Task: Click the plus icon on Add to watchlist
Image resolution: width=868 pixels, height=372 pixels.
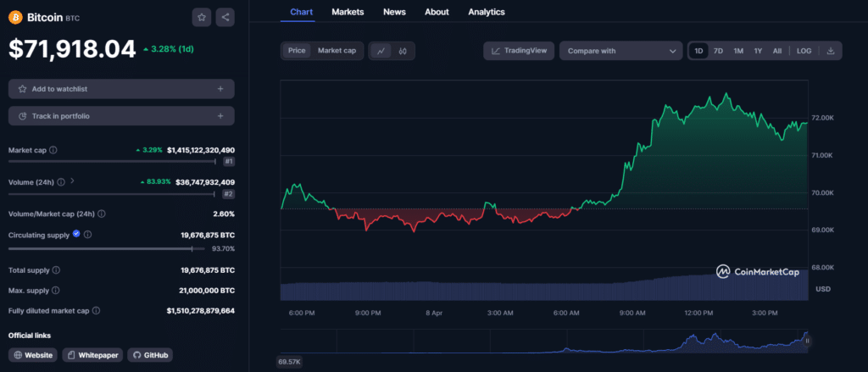Action: pyautogui.click(x=220, y=89)
